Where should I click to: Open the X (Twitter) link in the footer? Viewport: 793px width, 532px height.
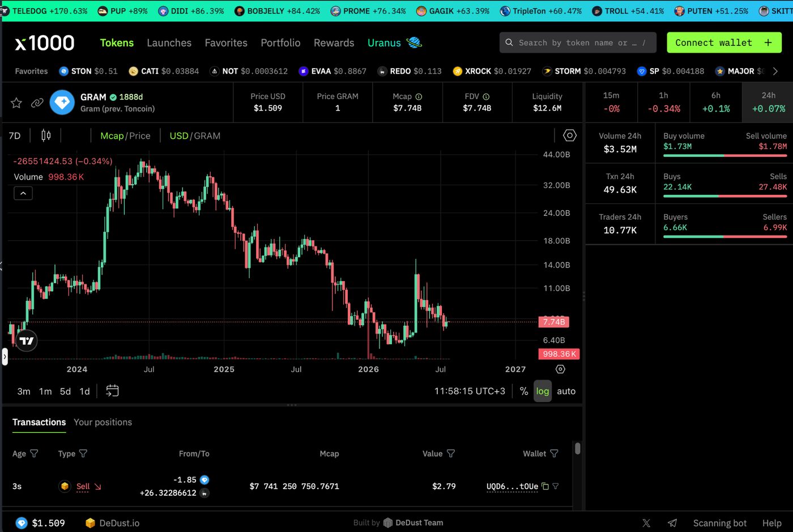coord(646,523)
